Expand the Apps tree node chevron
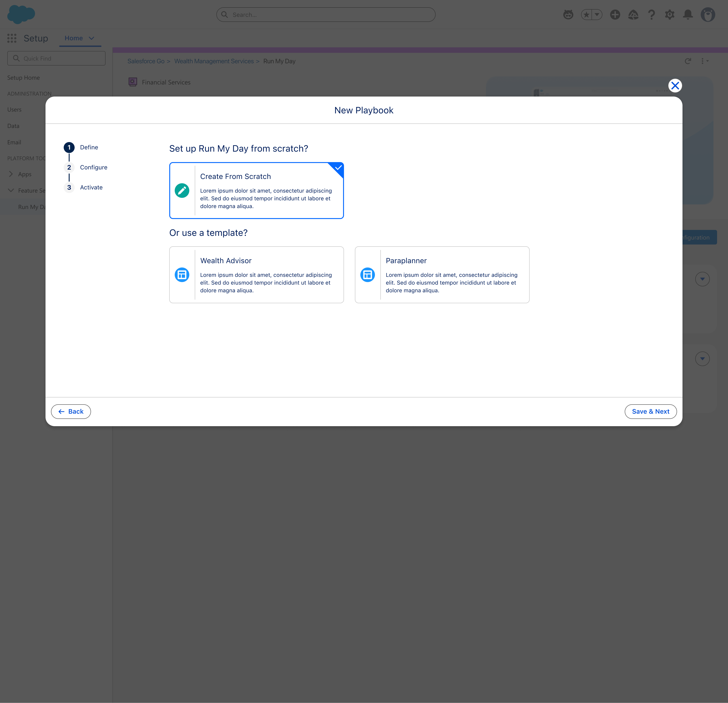Image resolution: width=728 pixels, height=703 pixels. click(11, 174)
